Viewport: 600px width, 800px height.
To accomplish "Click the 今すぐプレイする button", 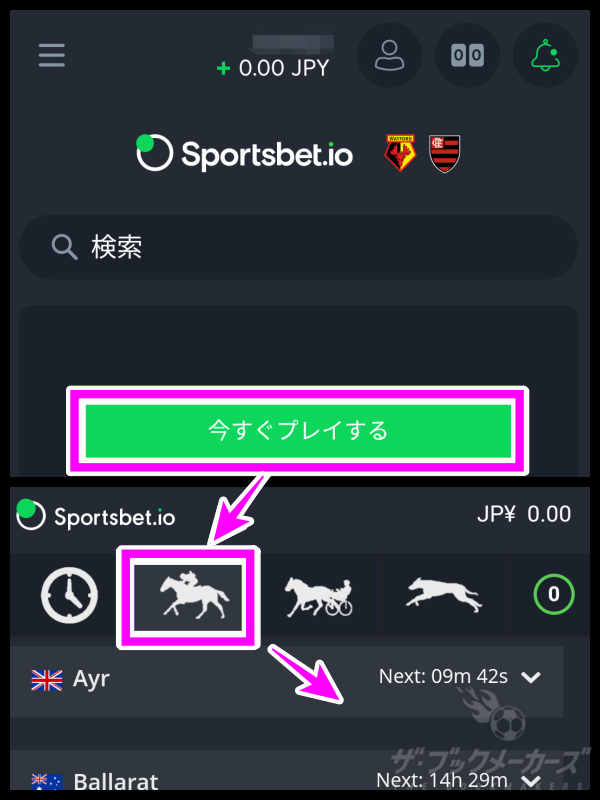I will click(x=298, y=431).
